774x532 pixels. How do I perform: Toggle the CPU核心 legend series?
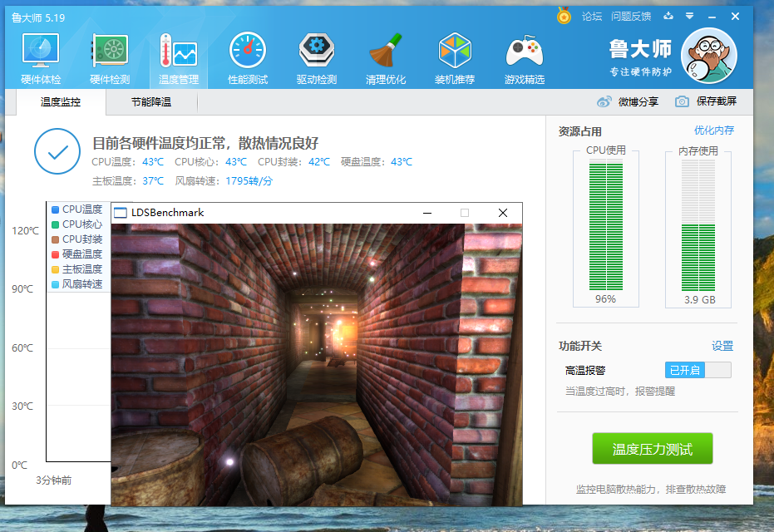(77, 224)
